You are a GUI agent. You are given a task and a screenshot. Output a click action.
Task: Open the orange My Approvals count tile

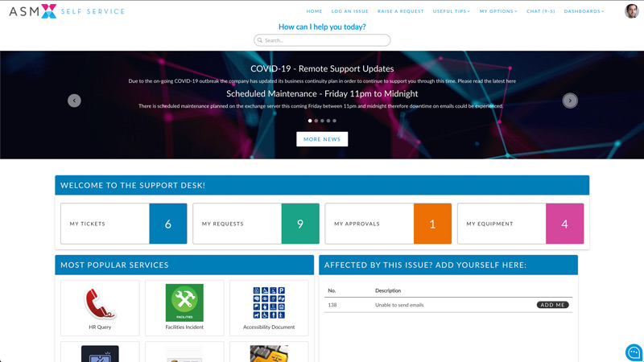tap(432, 224)
